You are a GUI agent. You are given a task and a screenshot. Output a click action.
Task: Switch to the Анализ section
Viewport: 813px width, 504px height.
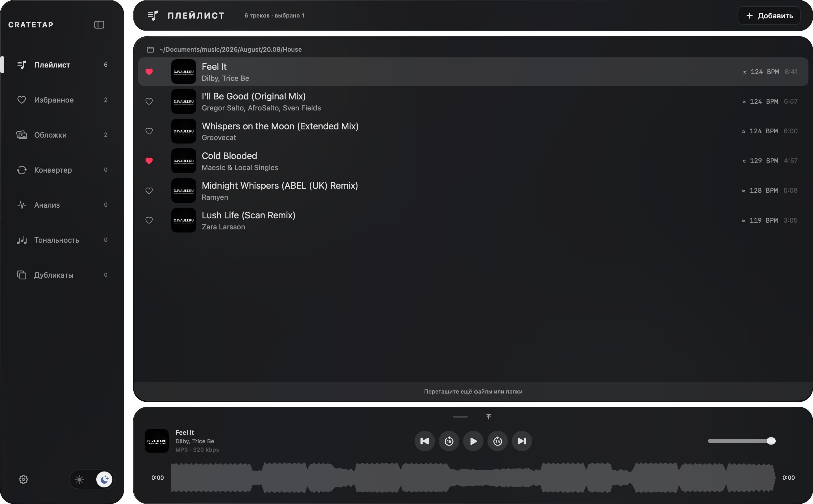pos(62,205)
